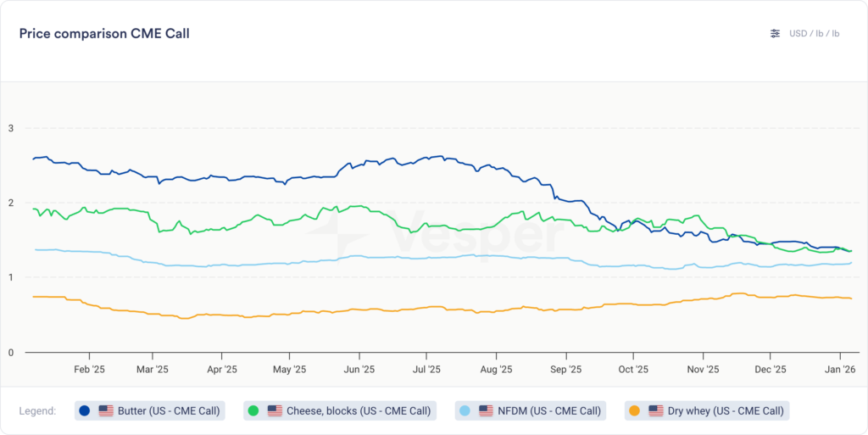
Task: Click the Price comparison CME Call title
Action: coord(104,34)
